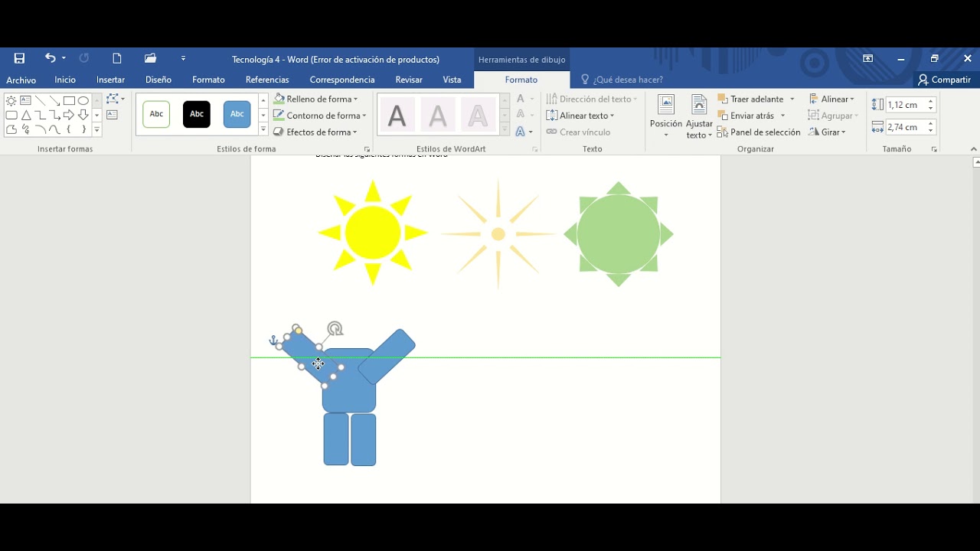Pick the triangle shape
This screenshot has height=551, width=980.
[25, 115]
